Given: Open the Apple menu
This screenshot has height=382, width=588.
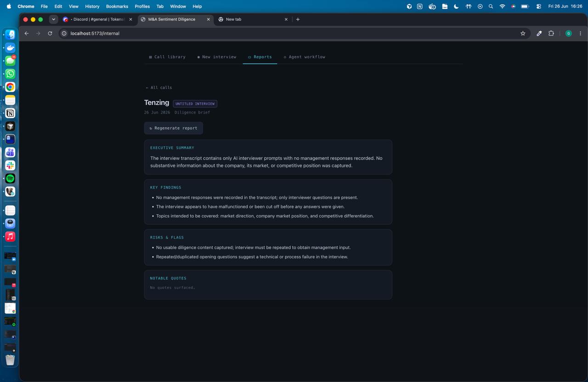Looking at the screenshot, I should (x=9, y=6).
